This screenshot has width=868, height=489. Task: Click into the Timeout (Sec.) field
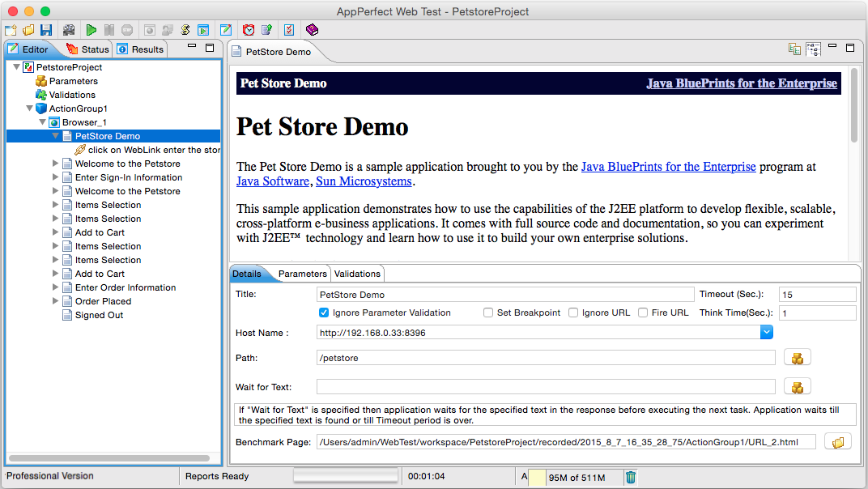point(817,295)
